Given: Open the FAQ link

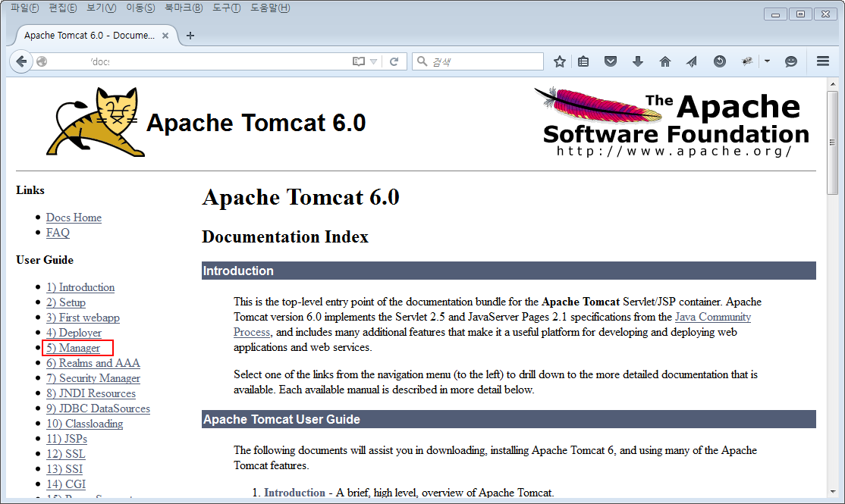Looking at the screenshot, I should pos(58,233).
